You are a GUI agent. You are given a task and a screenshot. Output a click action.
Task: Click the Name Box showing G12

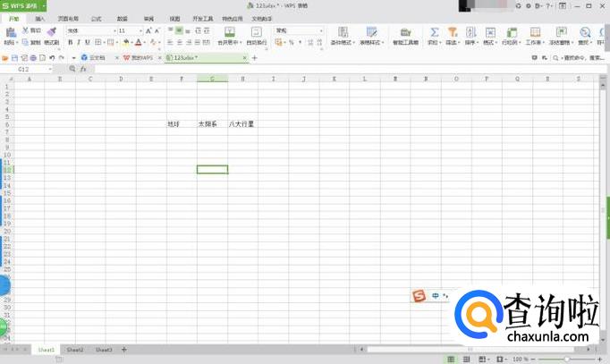[x=27, y=69]
